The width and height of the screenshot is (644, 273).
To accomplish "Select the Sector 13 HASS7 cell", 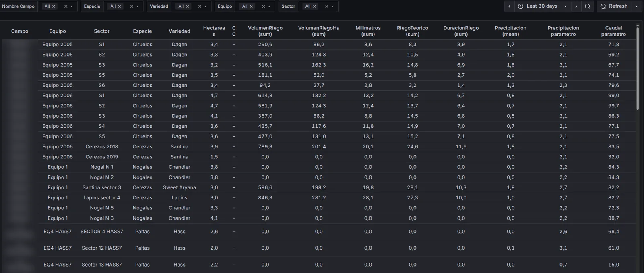I will coord(102,265).
